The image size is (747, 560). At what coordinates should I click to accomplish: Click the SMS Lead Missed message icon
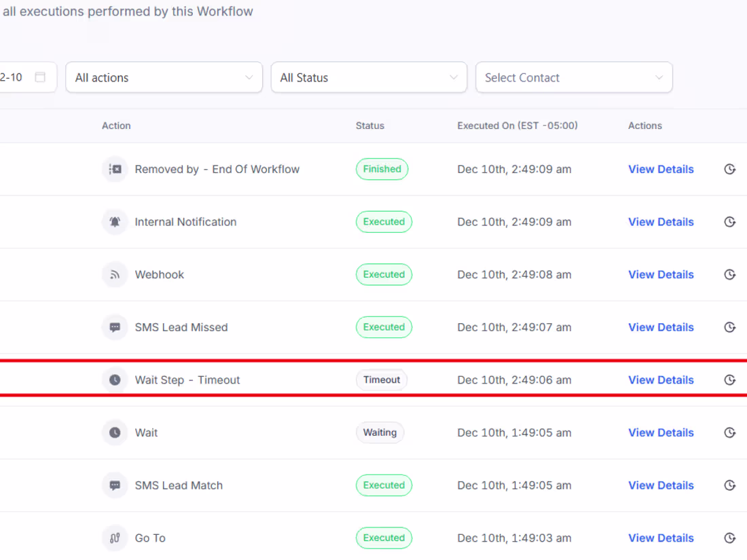115,327
